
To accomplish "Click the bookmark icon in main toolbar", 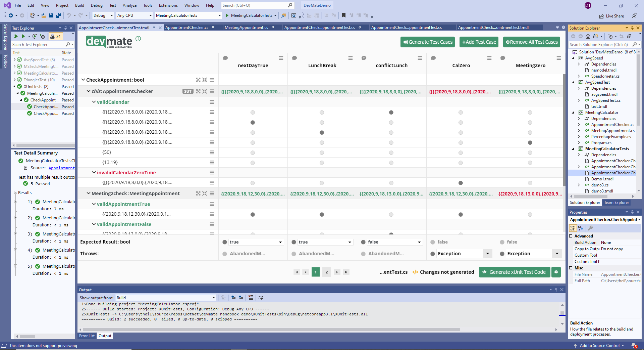I will pyautogui.click(x=343, y=15).
